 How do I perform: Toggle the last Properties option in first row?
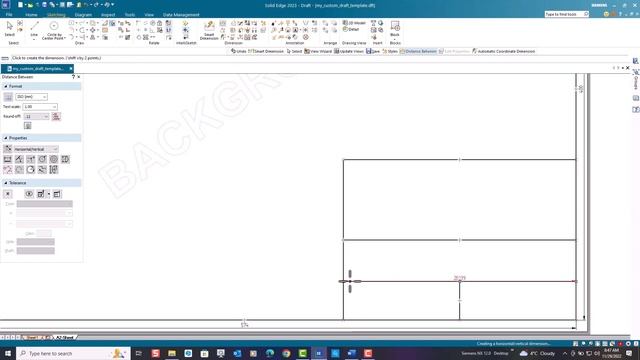pyautogui.click(x=65, y=159)
